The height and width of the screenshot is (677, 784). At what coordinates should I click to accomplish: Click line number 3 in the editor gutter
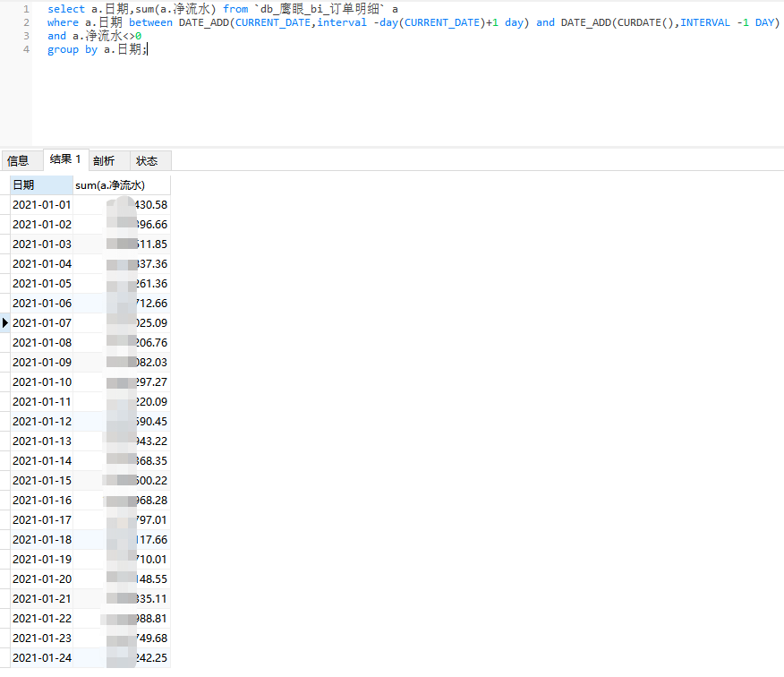pos(26,36)
